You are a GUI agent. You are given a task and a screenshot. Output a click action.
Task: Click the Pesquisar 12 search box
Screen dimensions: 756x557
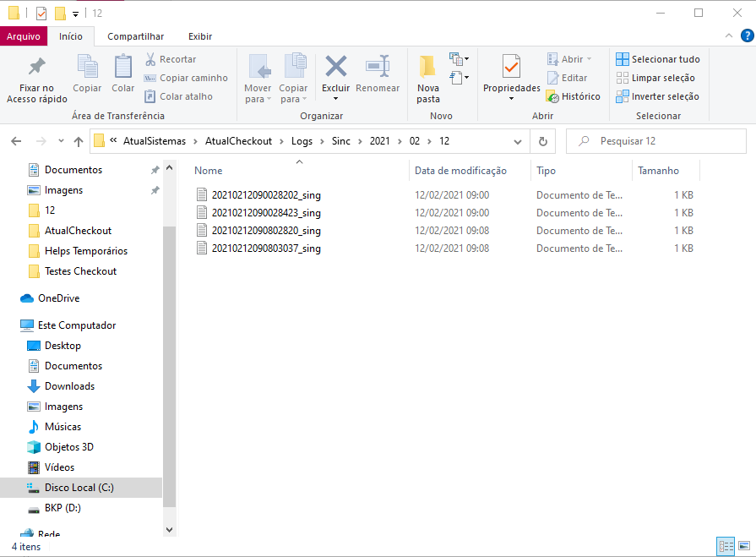click(655, 141)
